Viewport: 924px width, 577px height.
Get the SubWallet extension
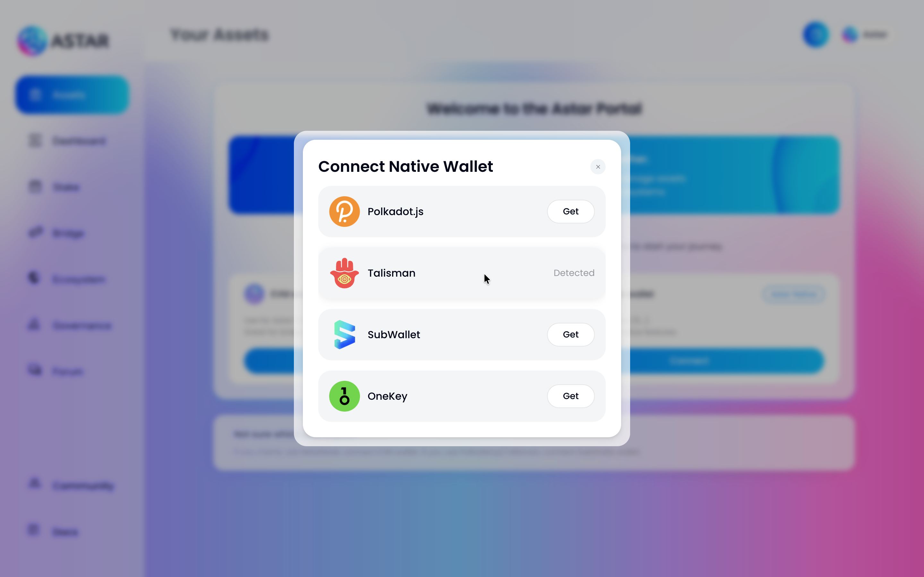coord(570,335)
